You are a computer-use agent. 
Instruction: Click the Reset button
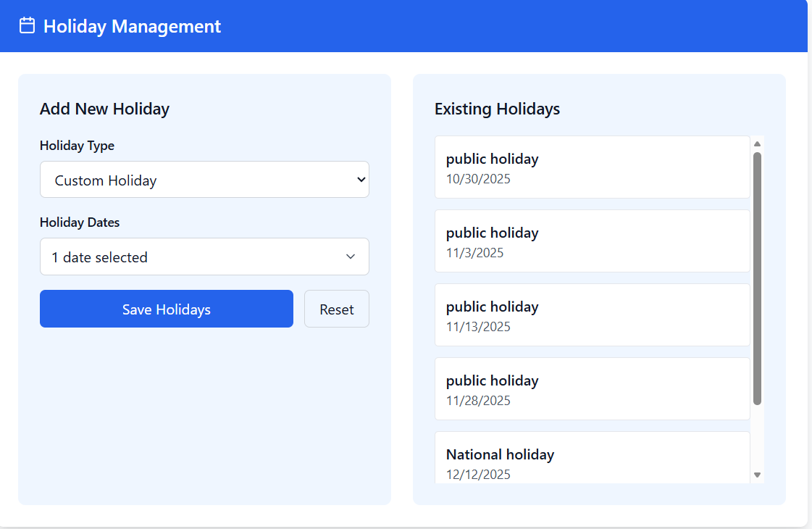(x=336, y=309)
